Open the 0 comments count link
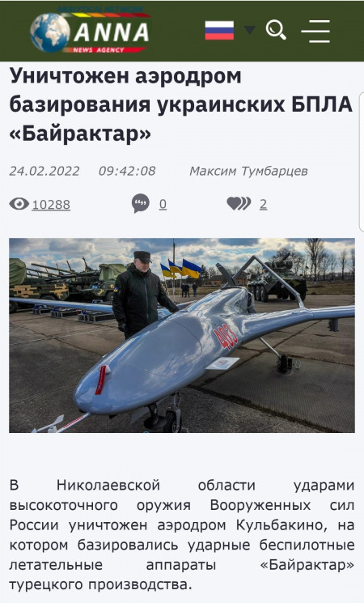The image size is (364, 603). [x=163, y=204]
